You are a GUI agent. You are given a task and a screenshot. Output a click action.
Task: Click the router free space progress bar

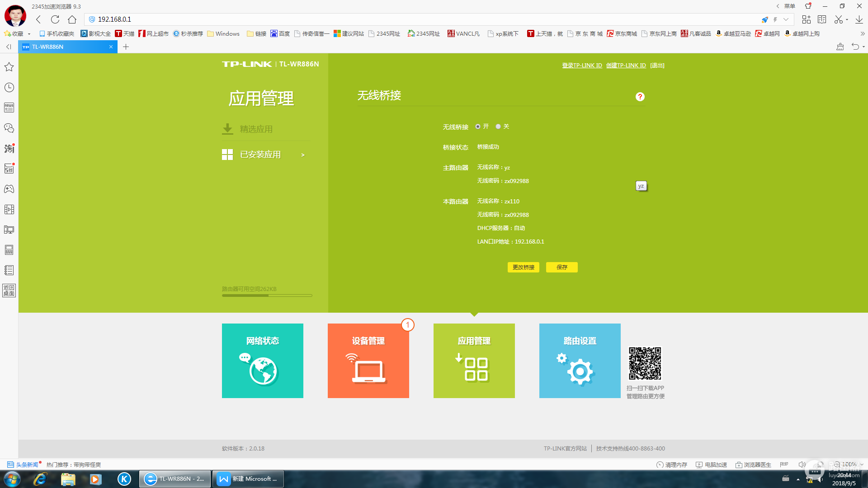267,296
